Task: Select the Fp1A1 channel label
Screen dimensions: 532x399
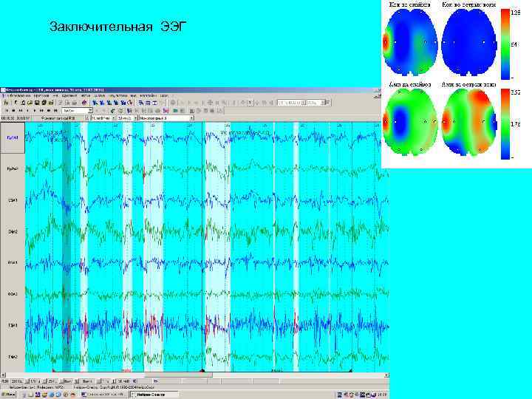Action: (x=13, y=137)
